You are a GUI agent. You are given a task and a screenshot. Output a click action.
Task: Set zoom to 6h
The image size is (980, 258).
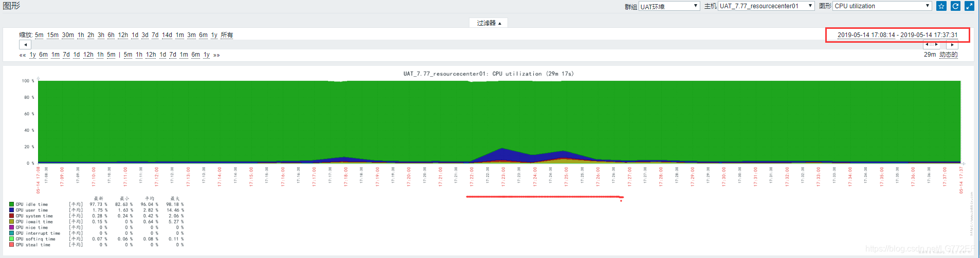pos(111,35)
